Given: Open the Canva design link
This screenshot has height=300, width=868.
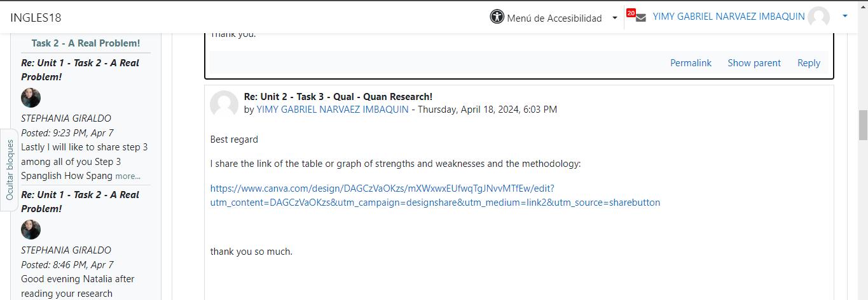Looking at the screenshot, I should pyautogui.click(x=435, y=196).
